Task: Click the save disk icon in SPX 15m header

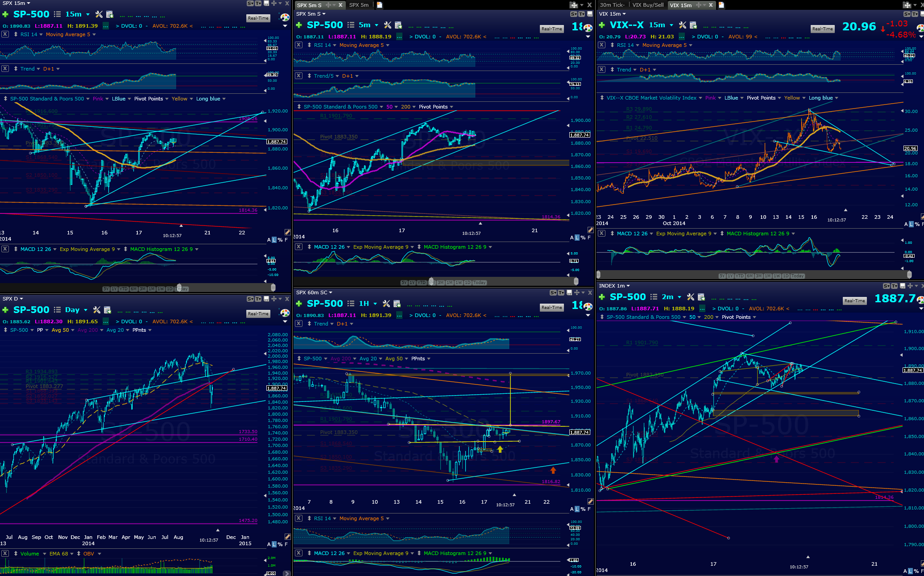Action: pyautogui.click(x=266, y=3)
